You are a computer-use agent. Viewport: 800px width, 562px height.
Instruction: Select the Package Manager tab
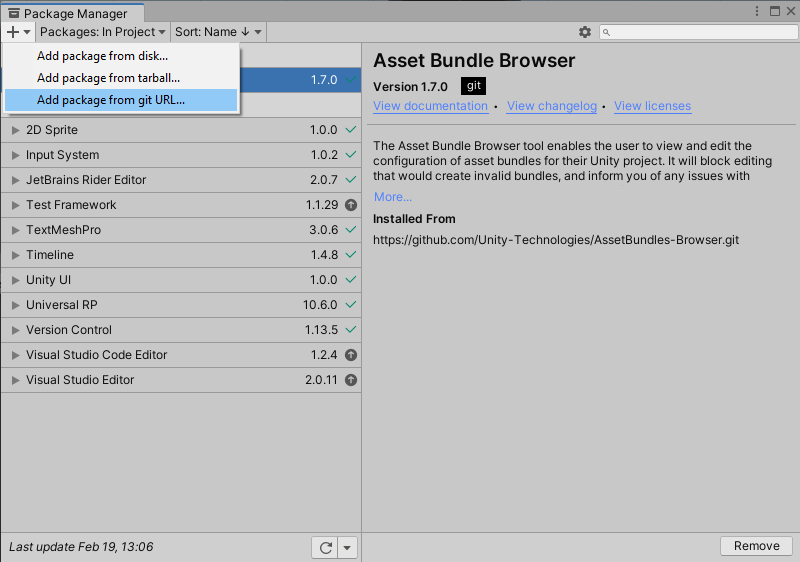(73, 13)
